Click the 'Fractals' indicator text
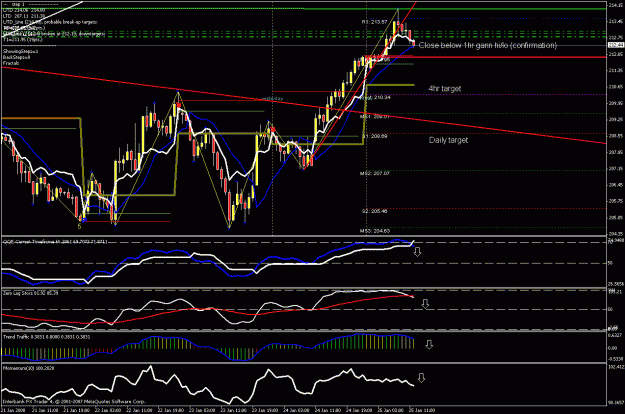625x414 pixels. coord(11,63)
